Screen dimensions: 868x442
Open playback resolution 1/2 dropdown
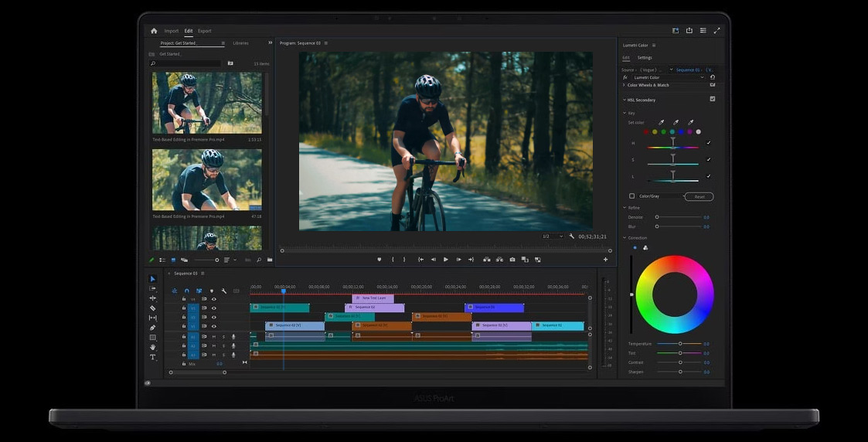pos(552,236)
